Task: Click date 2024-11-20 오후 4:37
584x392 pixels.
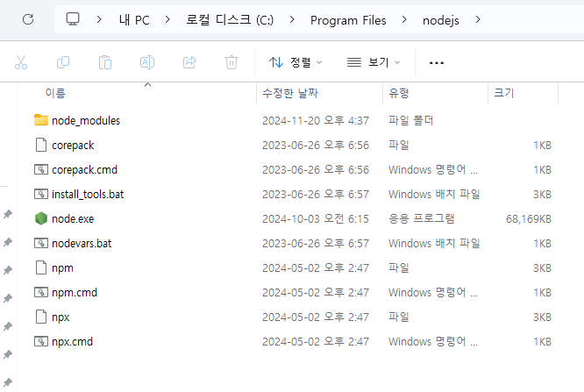Action: 316,120
